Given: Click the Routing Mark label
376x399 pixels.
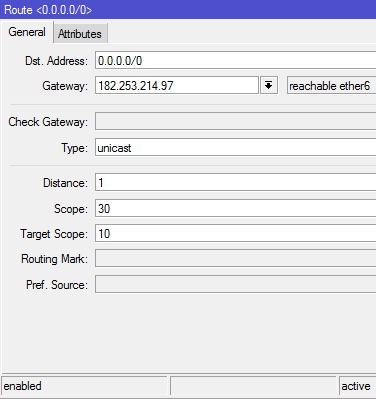Looking at the screenshot, I should [x=54, y=259].
